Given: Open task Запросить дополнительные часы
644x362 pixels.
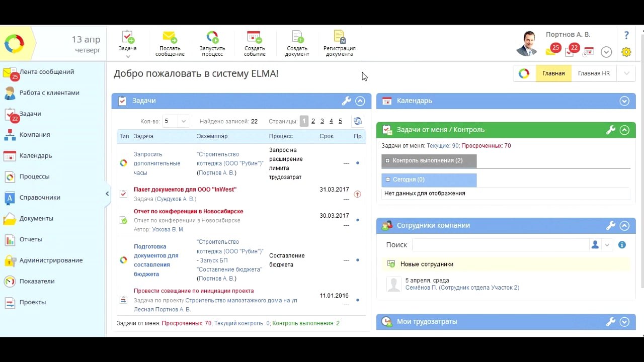Looking at the screenshot, I should 157,163.
